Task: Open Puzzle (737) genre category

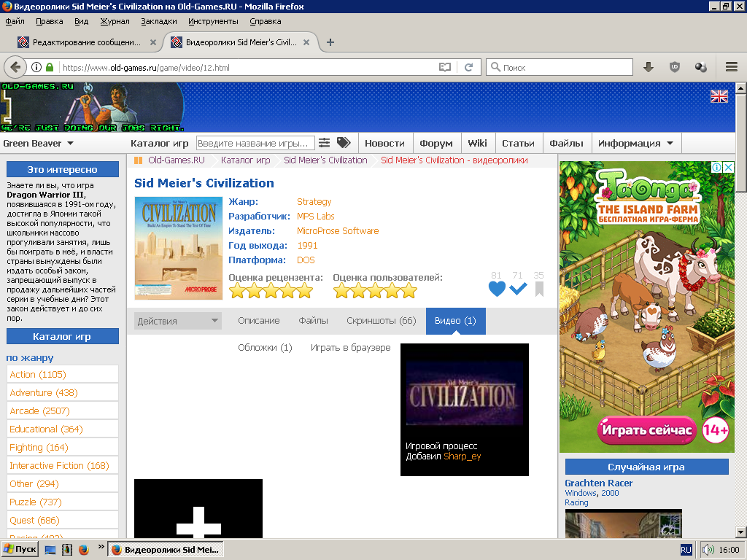Action: (63, 502)
